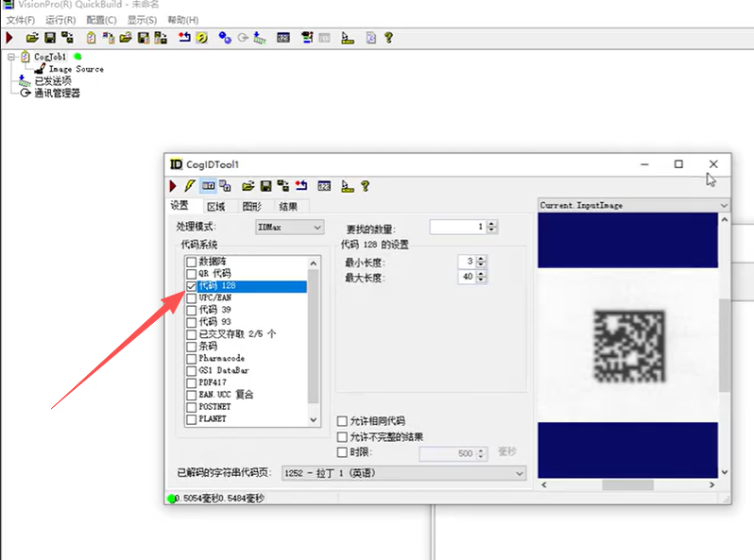Switch to the 结果 tab
754x560 pixels.
[x=288, y=207]
